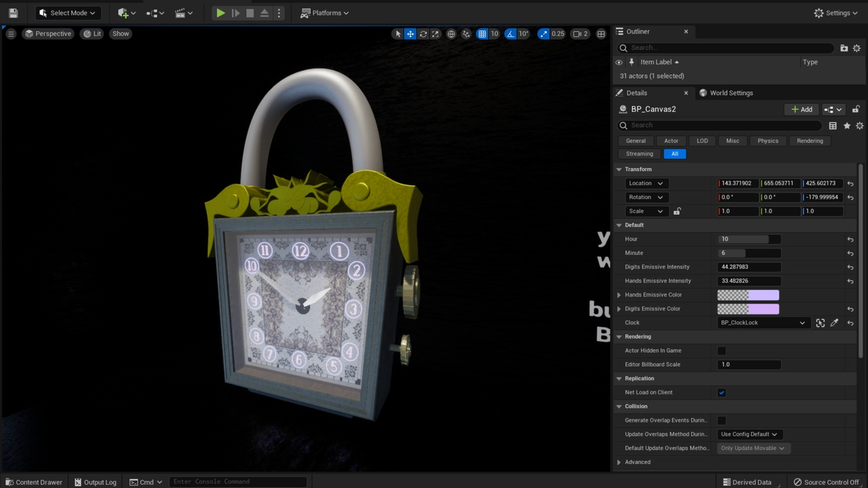Toggle scale snapping

coord(543,34)
